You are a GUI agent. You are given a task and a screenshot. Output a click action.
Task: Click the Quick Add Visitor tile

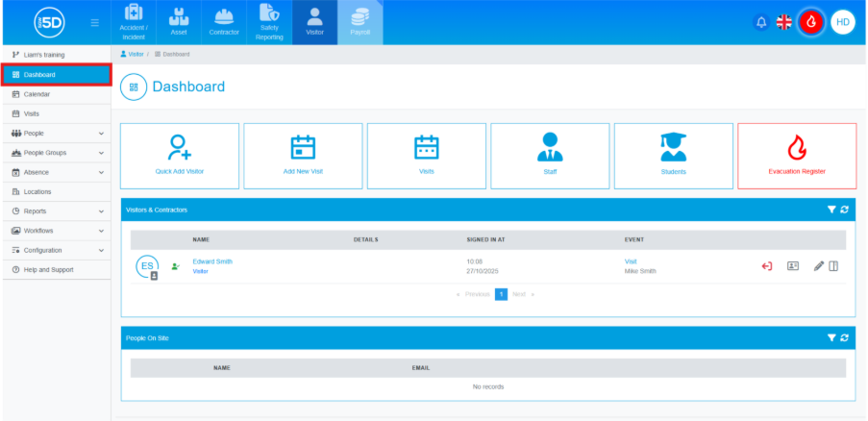pyautogui.click(x=180, y=156)
